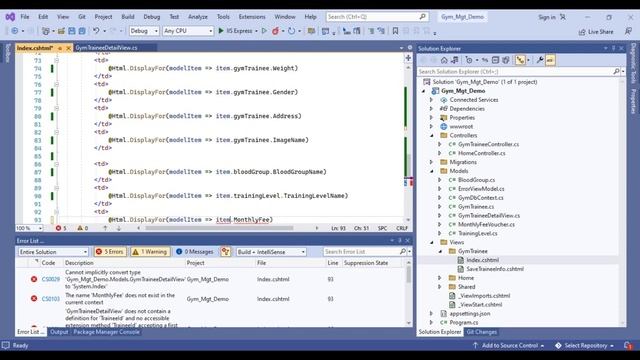This screenshot has height=360, width=640.
Task: Click the Visual Studio logo icon
Action: coord(10,17)
